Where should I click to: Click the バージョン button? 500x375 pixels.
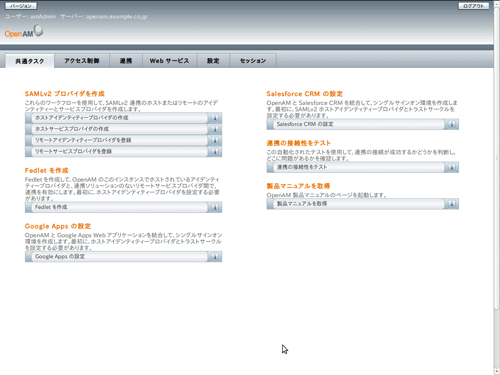(x=21, y=6)
